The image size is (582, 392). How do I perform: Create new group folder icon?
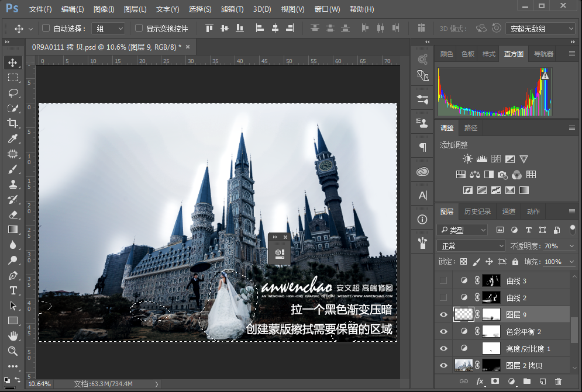(526, 381)
